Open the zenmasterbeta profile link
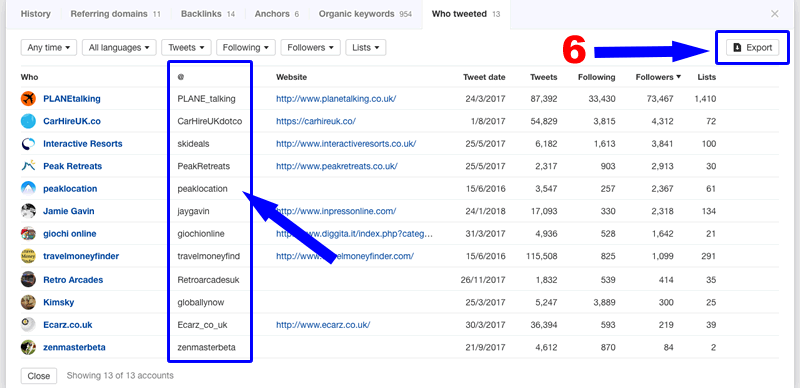The image size is (800, 388). pos(74,347)
